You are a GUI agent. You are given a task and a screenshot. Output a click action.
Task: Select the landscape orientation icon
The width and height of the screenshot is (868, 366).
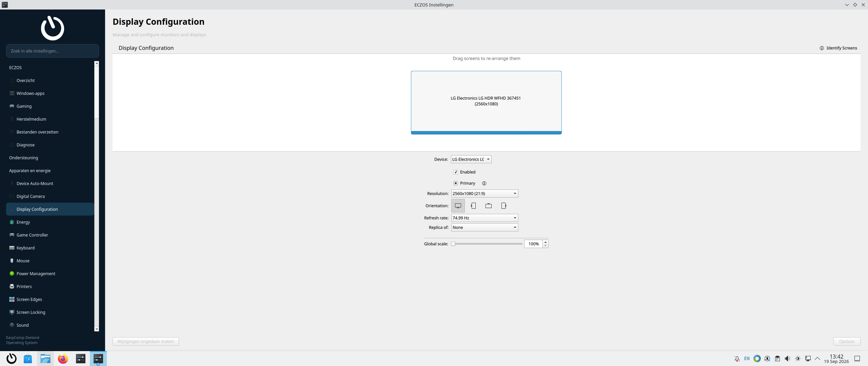point(458,206)
